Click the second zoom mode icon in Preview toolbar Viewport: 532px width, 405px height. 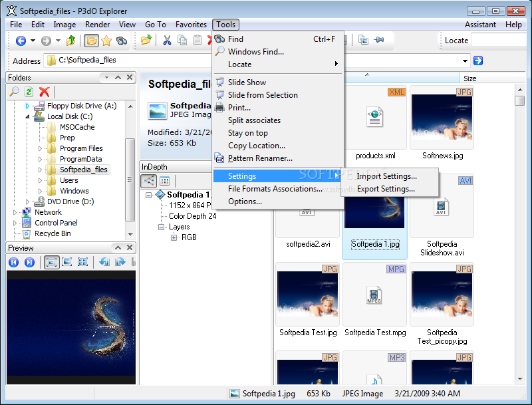[67, 262]
